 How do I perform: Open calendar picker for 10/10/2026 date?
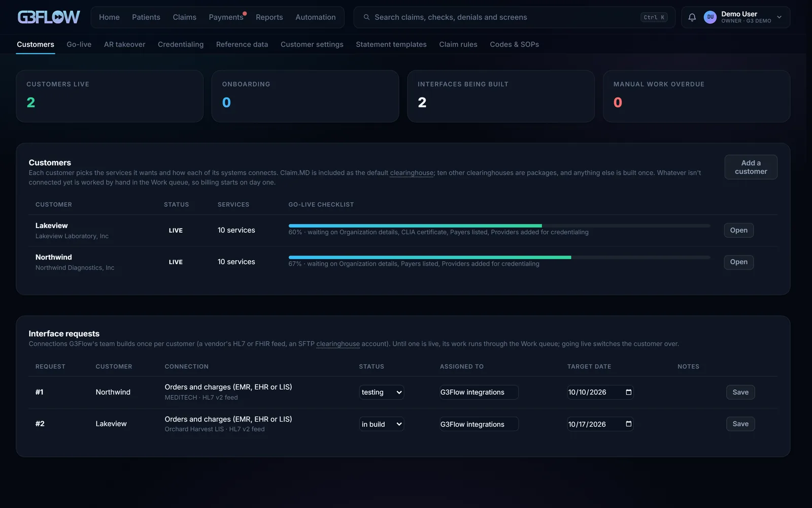tap(628, 392)
